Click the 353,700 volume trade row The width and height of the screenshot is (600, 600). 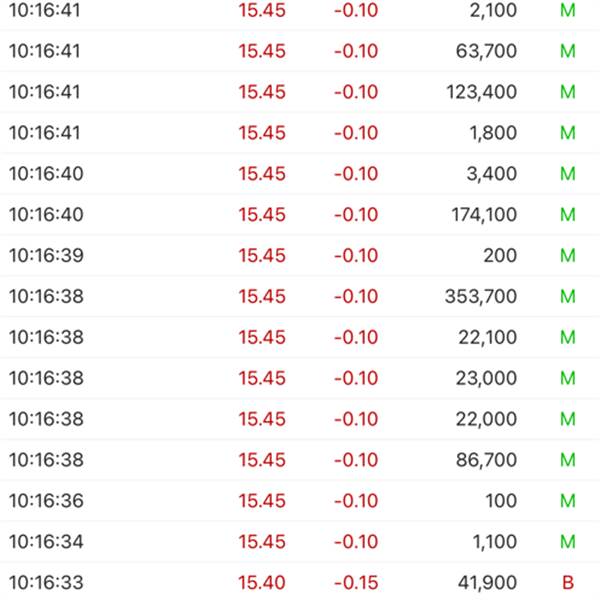[x=300, y=296]
